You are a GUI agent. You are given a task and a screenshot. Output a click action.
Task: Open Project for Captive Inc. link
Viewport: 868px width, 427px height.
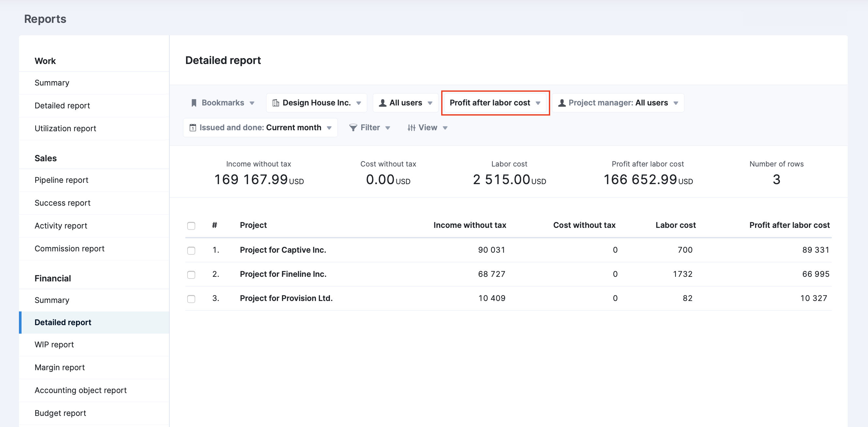pos(283,250)
